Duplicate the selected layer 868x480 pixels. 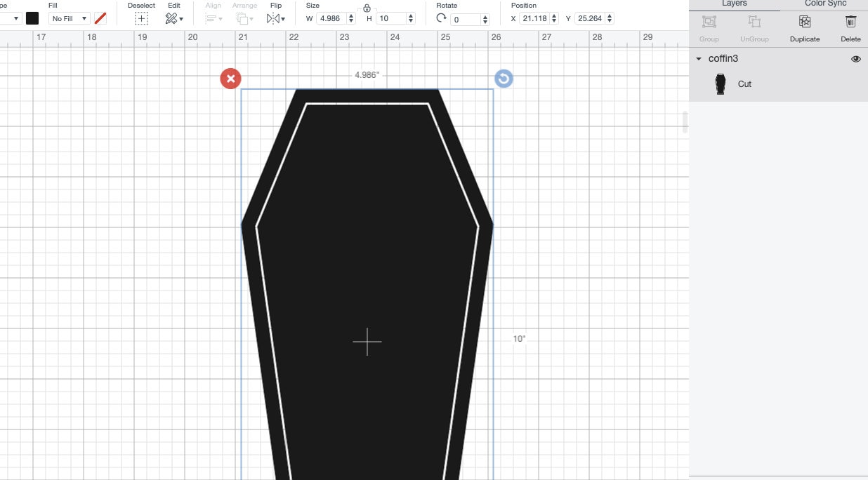(x=805, y=28)
